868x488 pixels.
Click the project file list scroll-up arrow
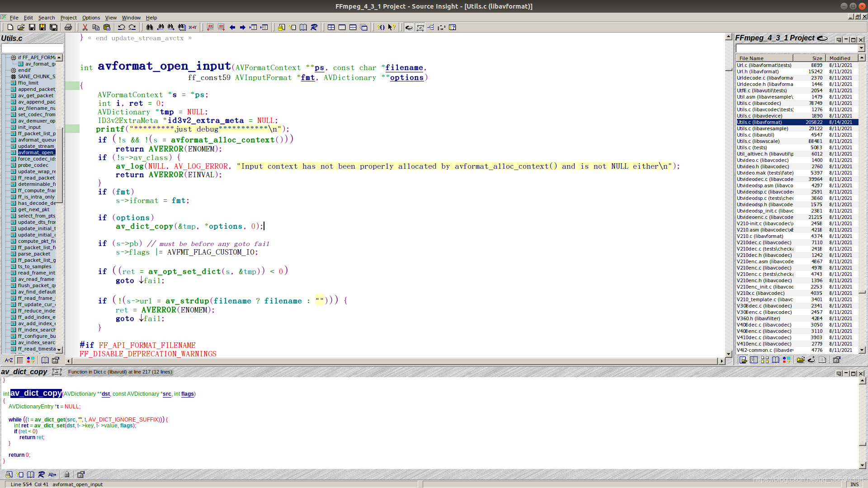click(862, 58)
